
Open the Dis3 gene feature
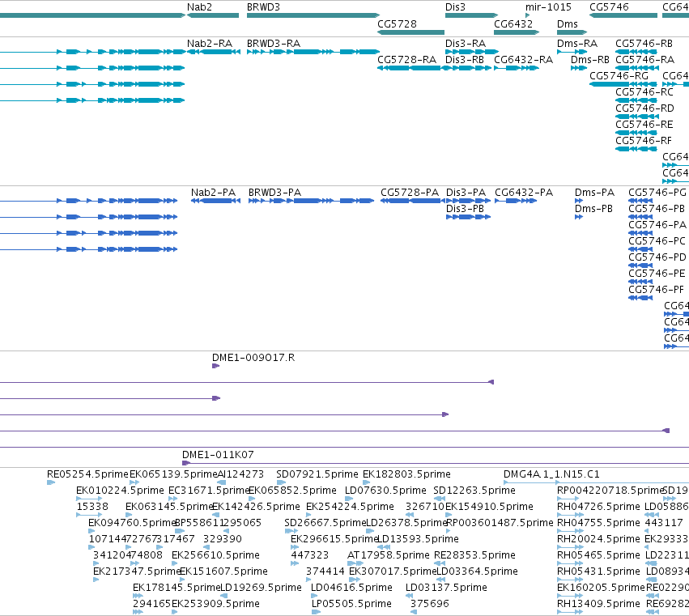point(472,15)
